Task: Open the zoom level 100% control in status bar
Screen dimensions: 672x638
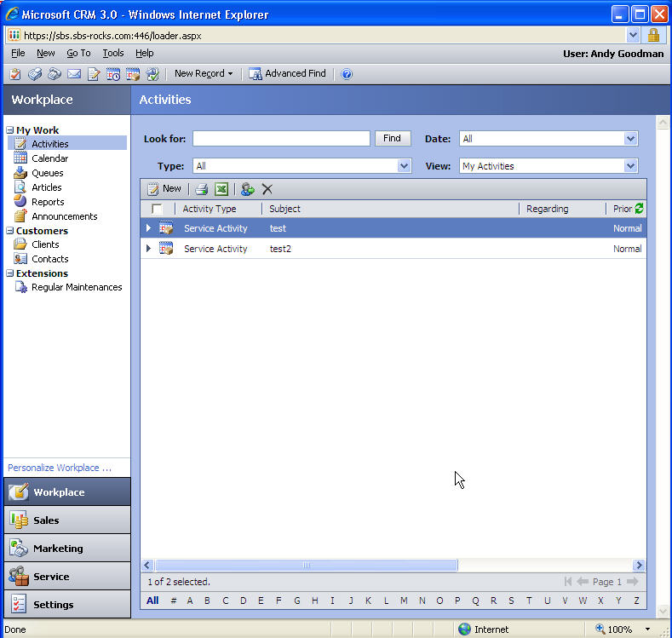Action: (623, 629)
